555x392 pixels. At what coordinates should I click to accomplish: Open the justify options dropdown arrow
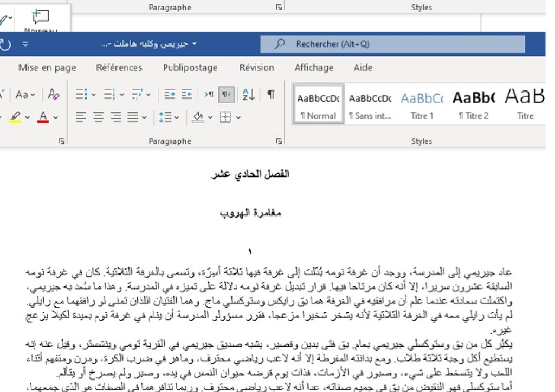(x=144, y=117)
